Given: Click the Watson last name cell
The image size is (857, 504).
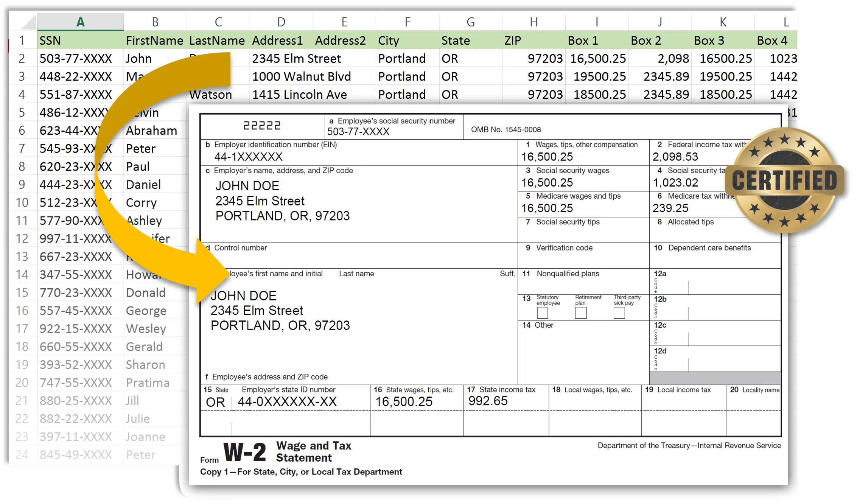Looking at the screenshot, I should pyautogui.click(x=218, y=94).
